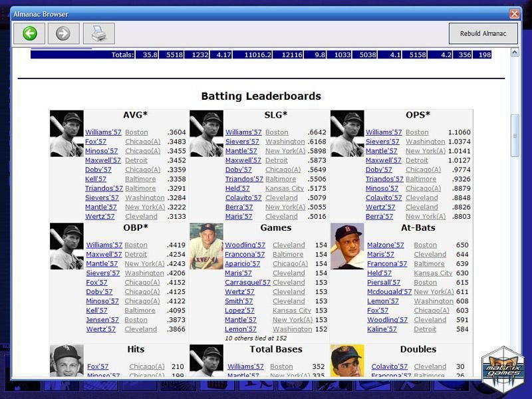Image resolution: width=532 pixels, height=399 pixels.
Task: Select Kansas City team link for Held'57 in SLG
Action: [285, 188]
